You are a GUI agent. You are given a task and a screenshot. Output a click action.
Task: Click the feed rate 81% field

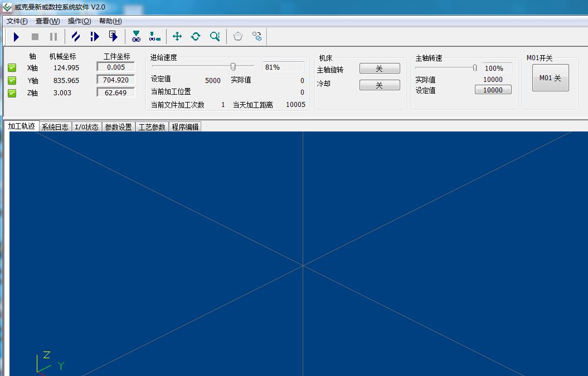[x=283, y=67]
